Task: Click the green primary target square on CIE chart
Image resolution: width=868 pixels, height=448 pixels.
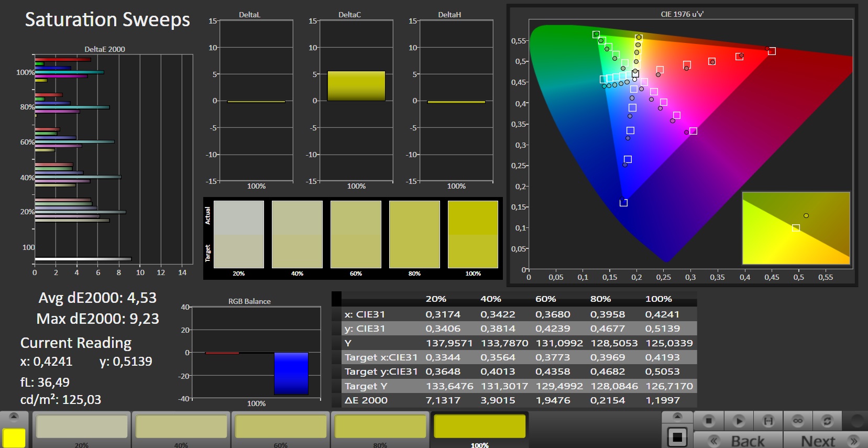Action: coord(596,35)
